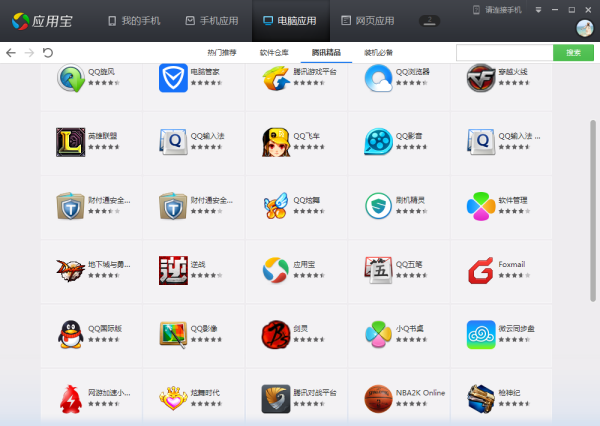Click the vertical scrollbar thumb
The image size is (600, 426).
593,211
